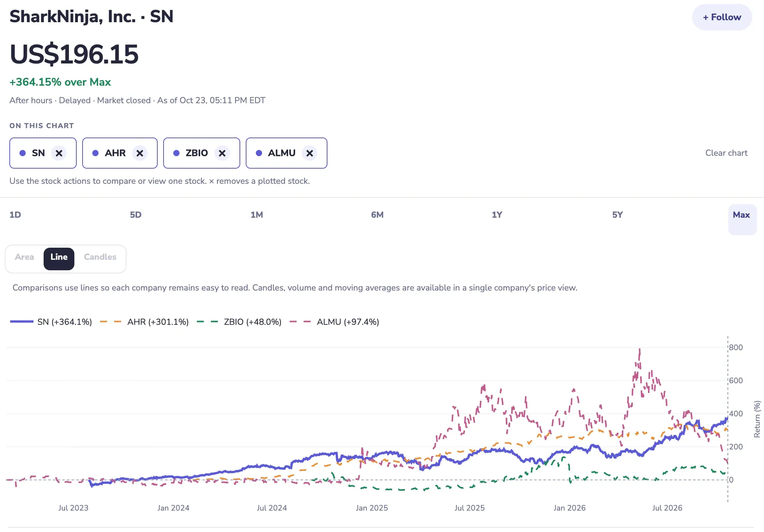Switch to 1D time range
Viewport: 764px width, 532px height.
15,215
